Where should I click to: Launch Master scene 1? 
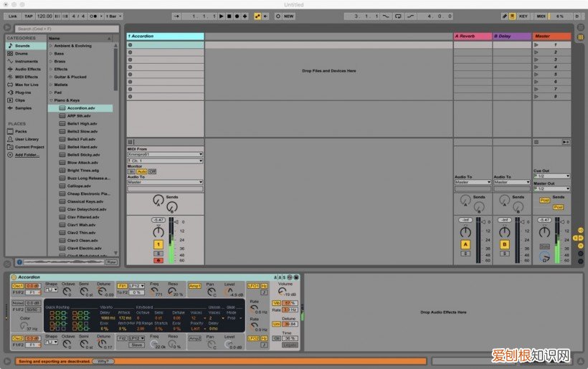(x=537, y=45)
